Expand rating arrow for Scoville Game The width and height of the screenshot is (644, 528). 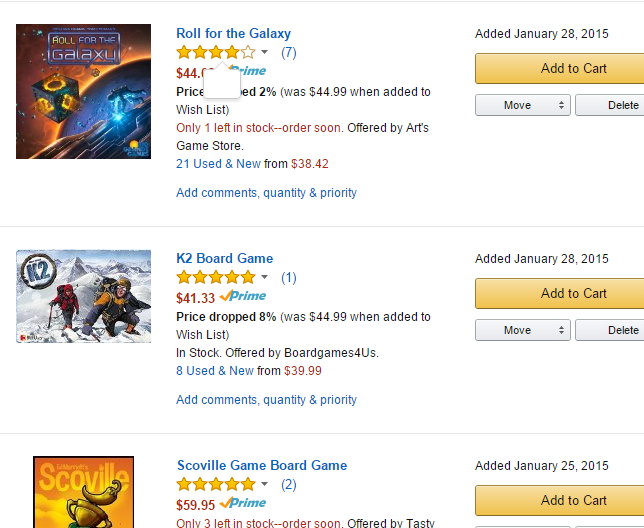tap(264, 484)
